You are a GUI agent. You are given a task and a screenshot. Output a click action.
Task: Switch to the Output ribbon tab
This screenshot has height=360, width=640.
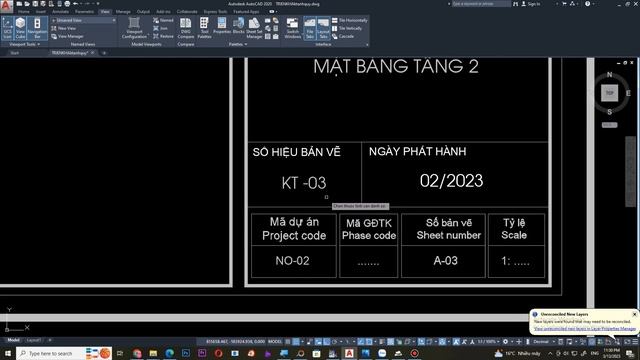[x=143, y=11]
